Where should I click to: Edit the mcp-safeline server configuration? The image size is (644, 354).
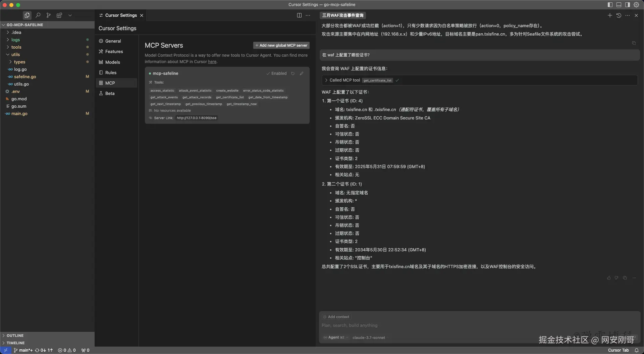point(302,73)
